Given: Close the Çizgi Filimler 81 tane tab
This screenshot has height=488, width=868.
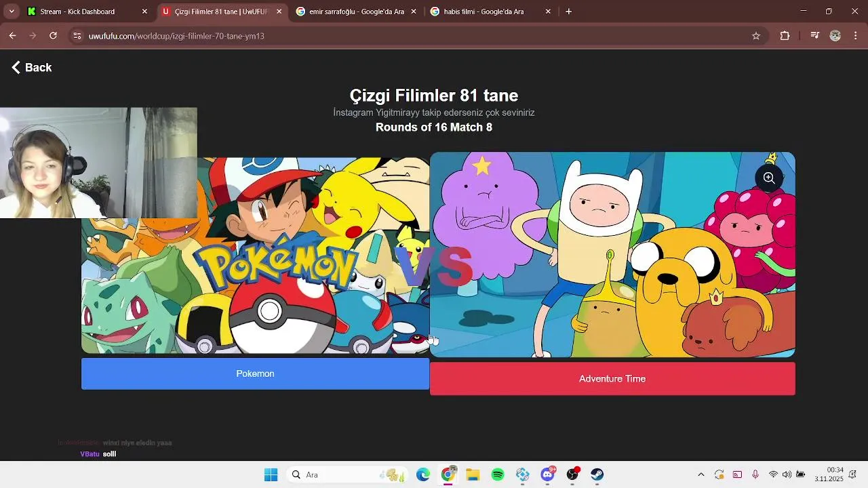Looking at the screenshot, I should point(279,12).
